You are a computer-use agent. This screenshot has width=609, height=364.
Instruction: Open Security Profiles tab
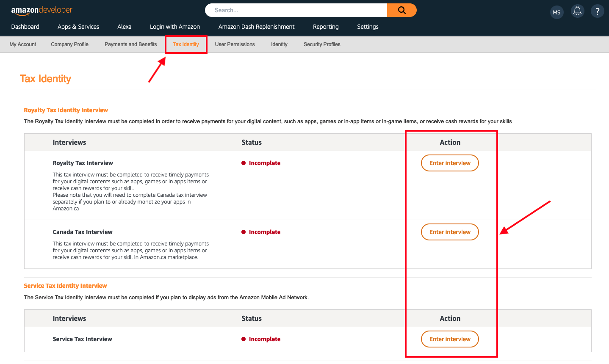pos(322,44)
